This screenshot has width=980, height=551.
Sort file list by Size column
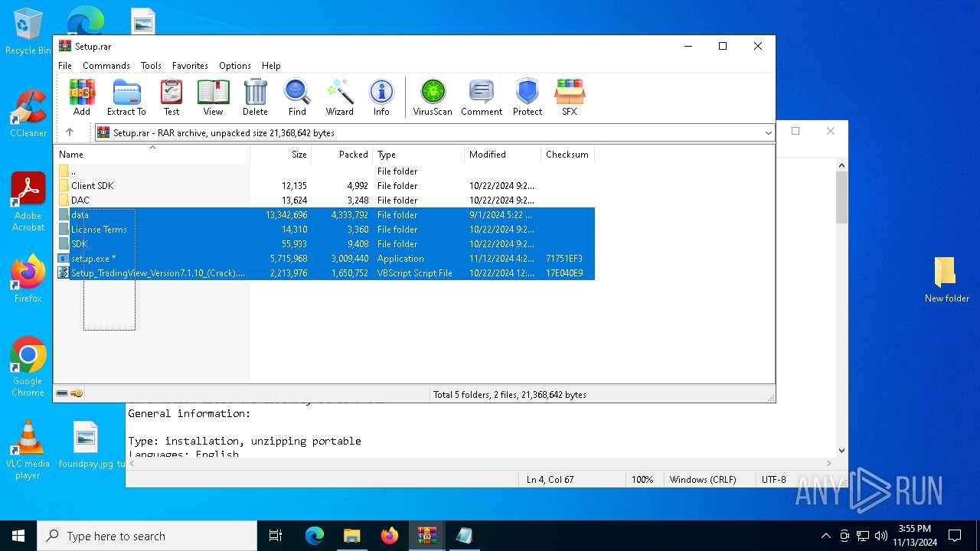pos(281,154)
